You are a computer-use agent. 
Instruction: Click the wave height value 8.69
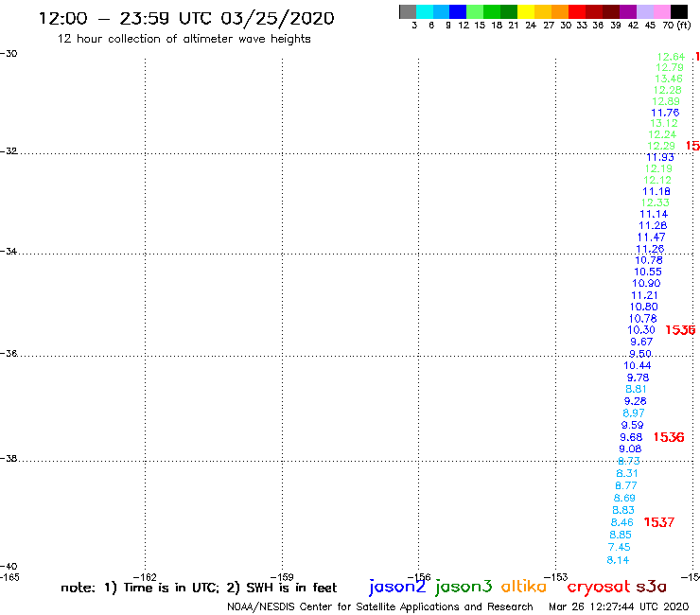[624, 498]
